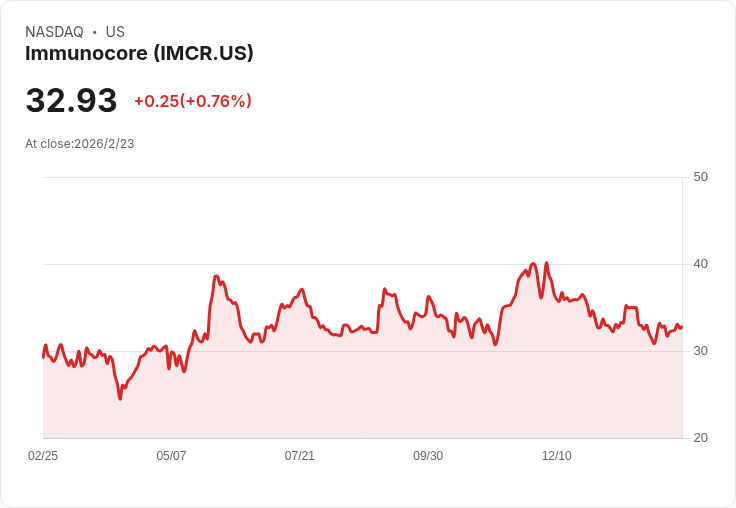Click the At close date text
Viewport: 736px width, 508px height.
pyautogui.click(x=80, y=144)
